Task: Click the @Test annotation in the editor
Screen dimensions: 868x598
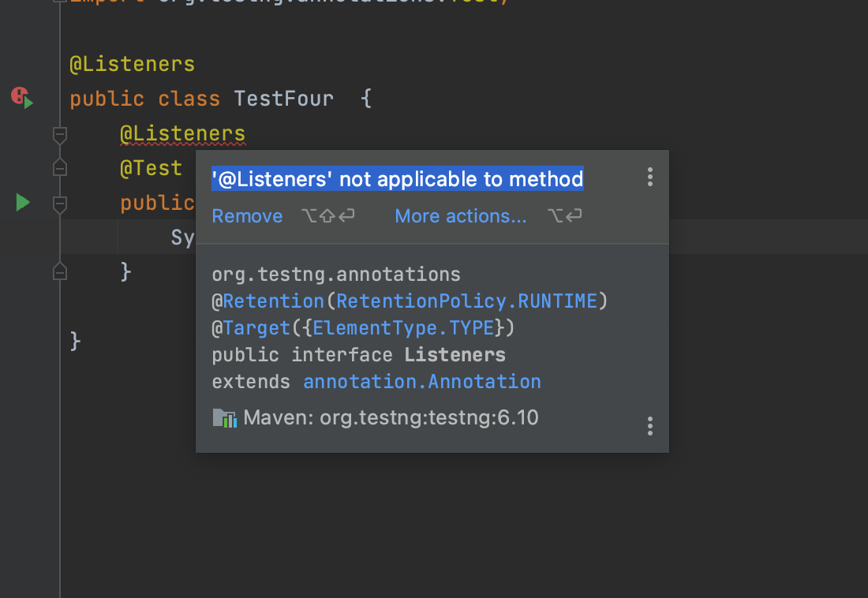Action: coord(151,168)
